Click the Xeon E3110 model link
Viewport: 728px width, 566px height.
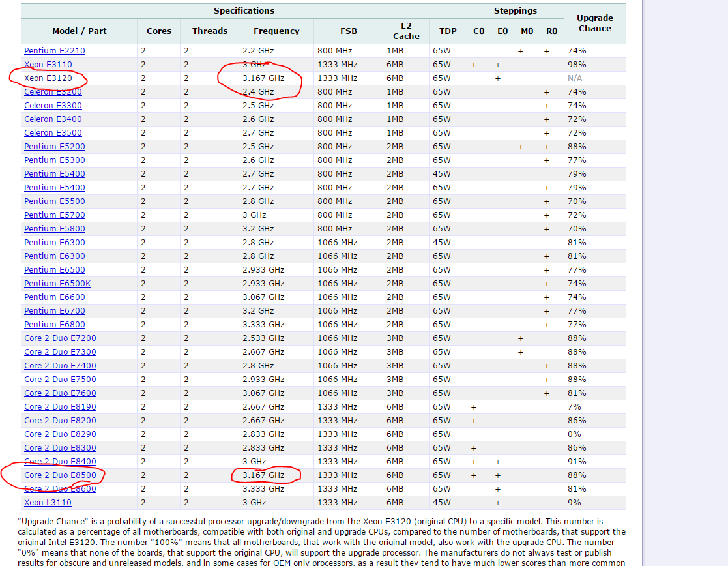48,65
